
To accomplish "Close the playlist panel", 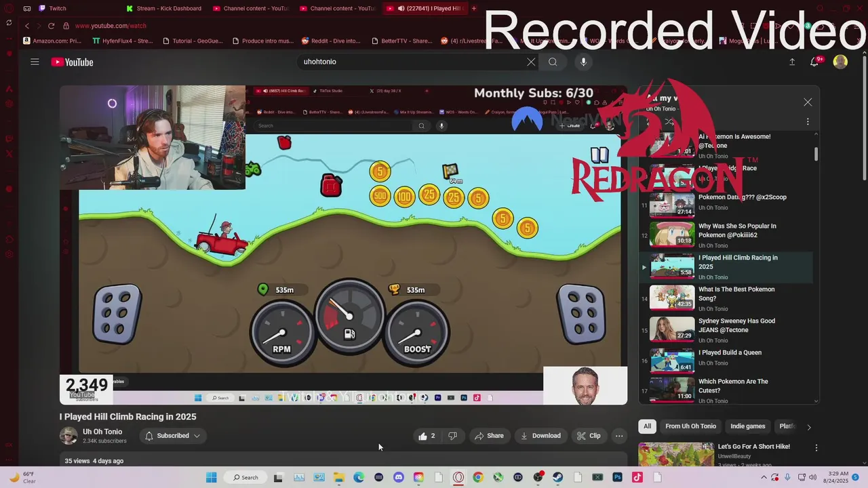I will point(807,102).
